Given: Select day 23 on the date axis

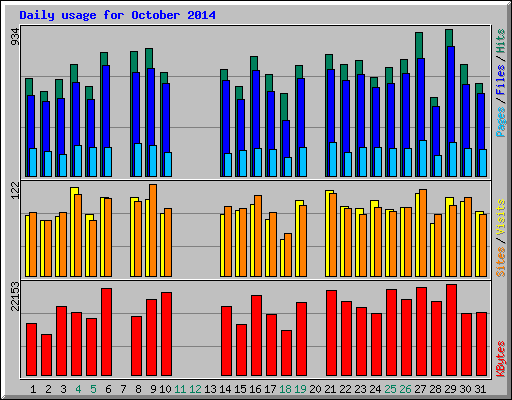Looking at the screenshot, I should tap(360, 389).
